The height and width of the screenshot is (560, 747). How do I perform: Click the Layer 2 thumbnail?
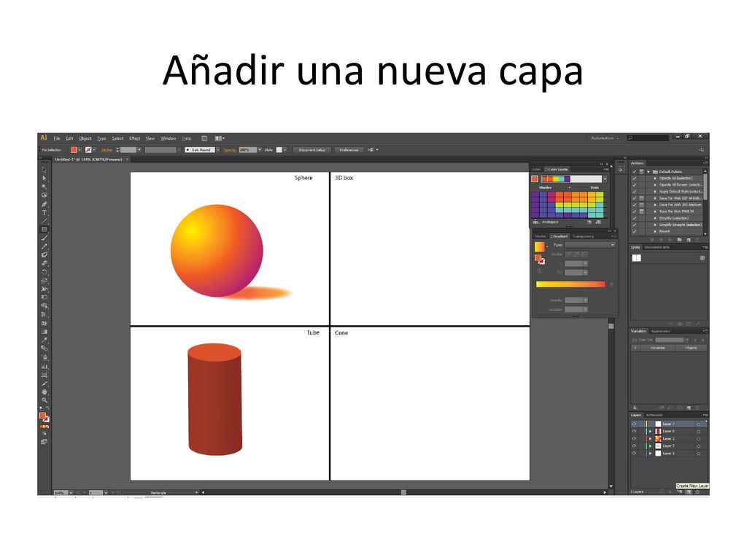click(x=658, y=438)
